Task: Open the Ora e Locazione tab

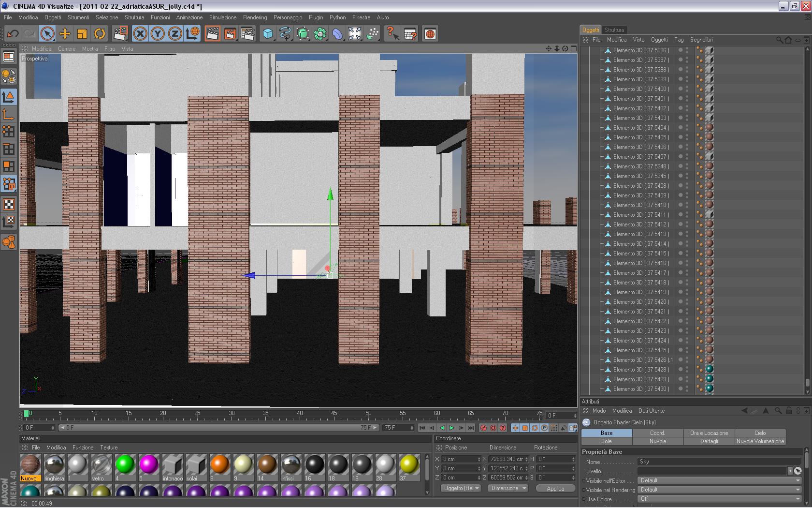Action: (x=709, y=433)
